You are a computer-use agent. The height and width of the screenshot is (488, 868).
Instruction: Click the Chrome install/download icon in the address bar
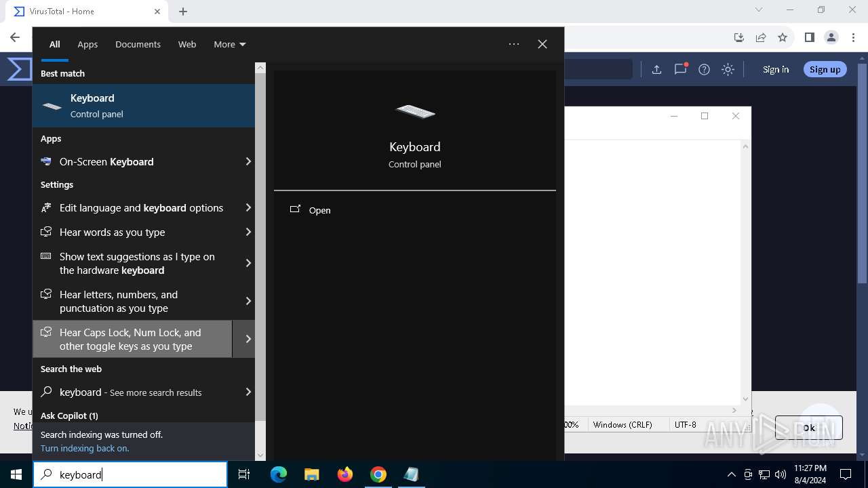point(739,37)
